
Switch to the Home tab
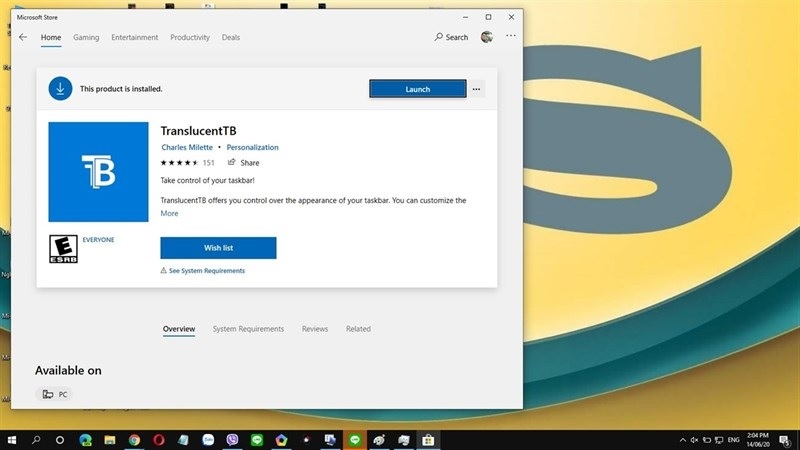point(51,37)
